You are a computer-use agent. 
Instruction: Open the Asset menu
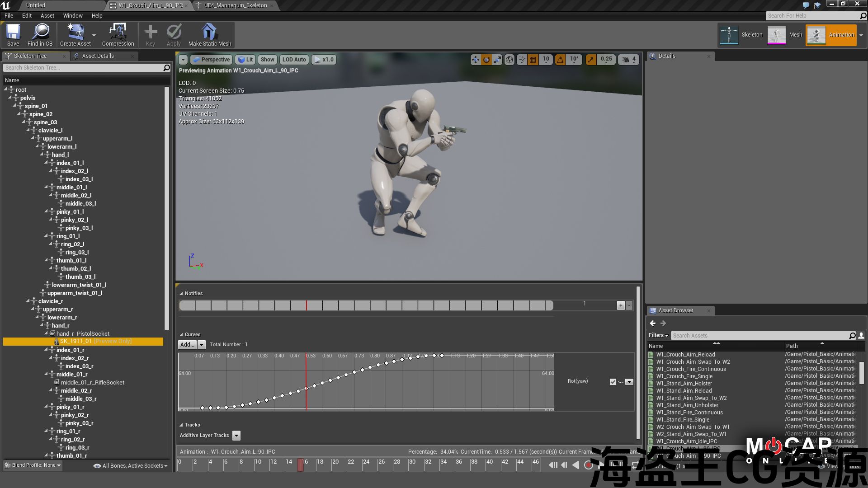coord(47,15)
